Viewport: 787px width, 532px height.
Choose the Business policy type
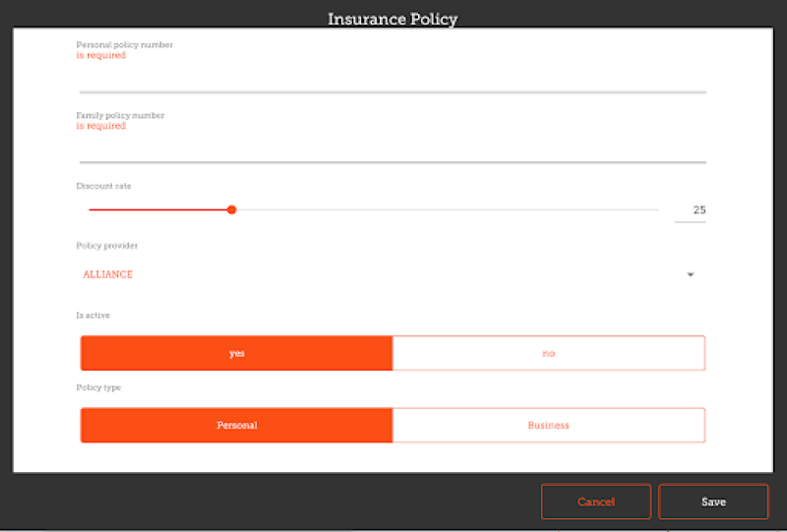pyautogui.click(x=548, y=425)
